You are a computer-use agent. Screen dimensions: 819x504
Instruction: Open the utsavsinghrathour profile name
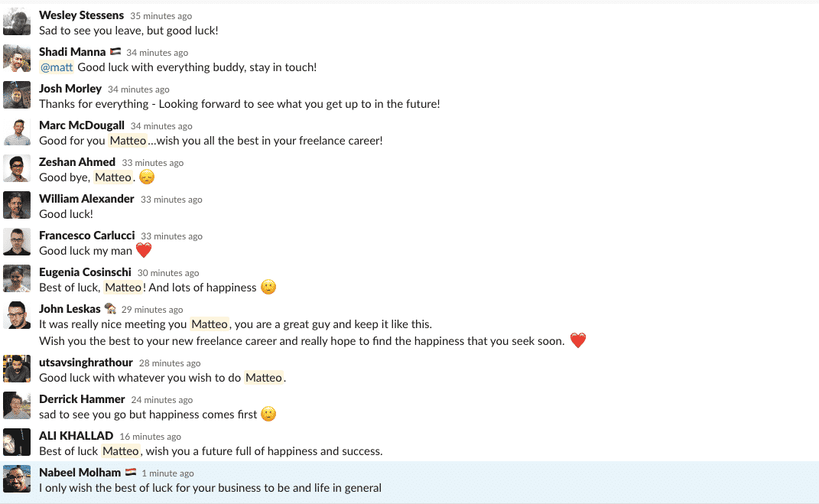86,363
